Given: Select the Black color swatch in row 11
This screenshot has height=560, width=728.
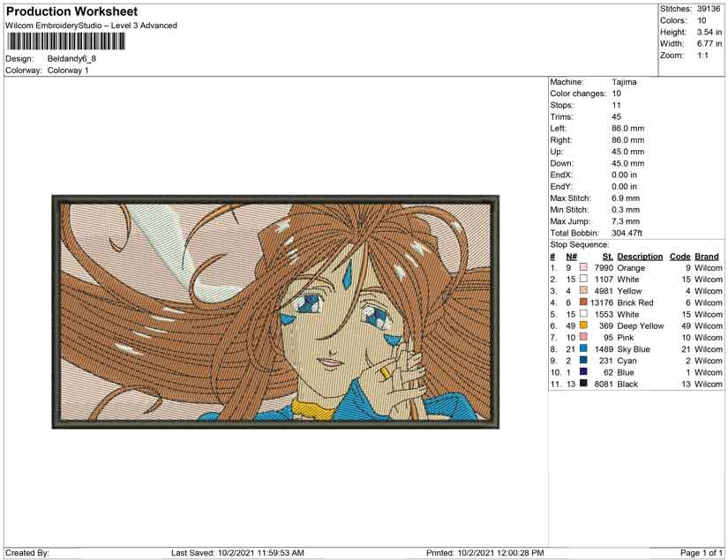Looking at the screenshot, I should (583, 384).
